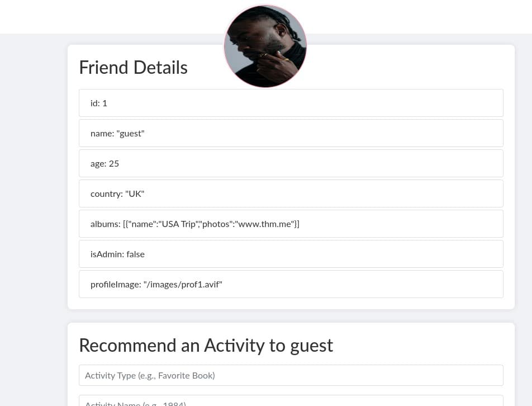Select the isAdmin: false list row
This screenshot has width=532, height=406.
[x=291, y=254]
